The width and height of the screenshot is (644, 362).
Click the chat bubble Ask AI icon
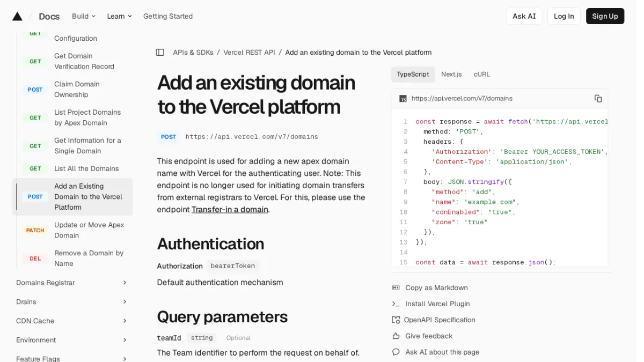396,352
